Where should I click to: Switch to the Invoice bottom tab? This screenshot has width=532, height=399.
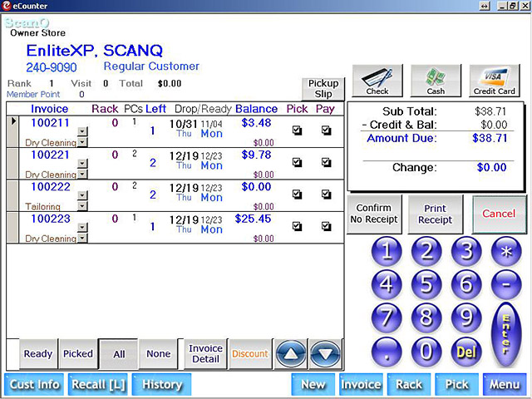click(361, 384)
